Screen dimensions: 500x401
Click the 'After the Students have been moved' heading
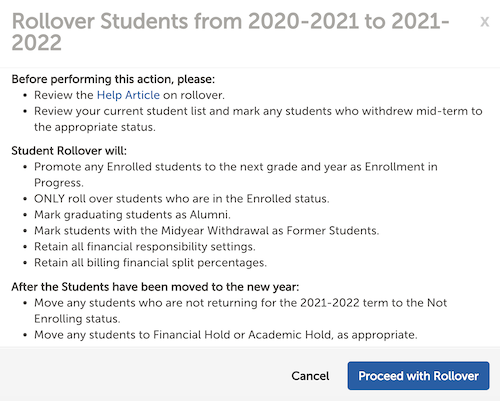[x=155, y=287]
